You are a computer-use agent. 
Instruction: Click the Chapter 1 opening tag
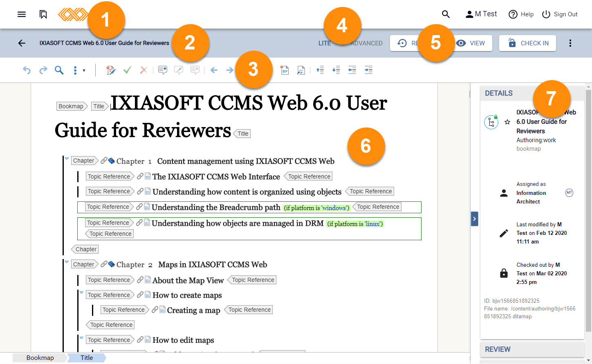(x=85, y=161)
